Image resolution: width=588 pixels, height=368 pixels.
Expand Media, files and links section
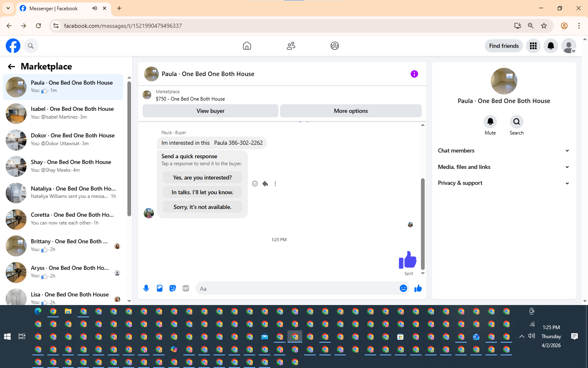[x=503, y=167]
